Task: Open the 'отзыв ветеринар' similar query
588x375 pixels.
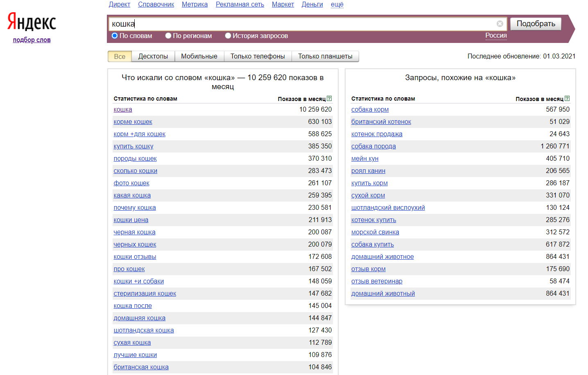Action: click(x=377, y=281)
